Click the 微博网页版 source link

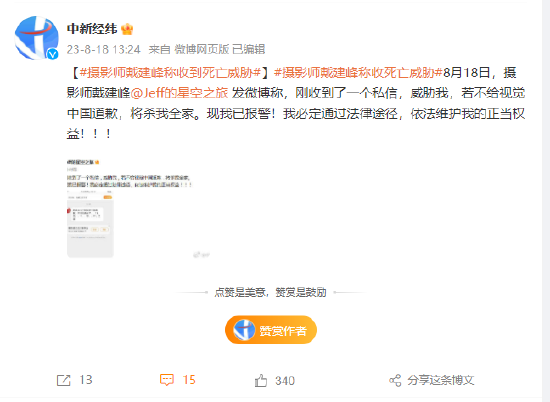[202, 49]
